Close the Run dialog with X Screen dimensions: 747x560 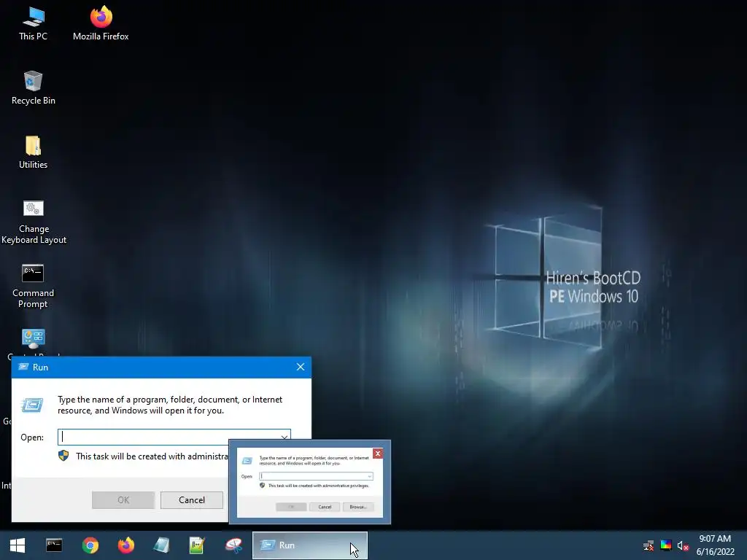coord(301,367)
